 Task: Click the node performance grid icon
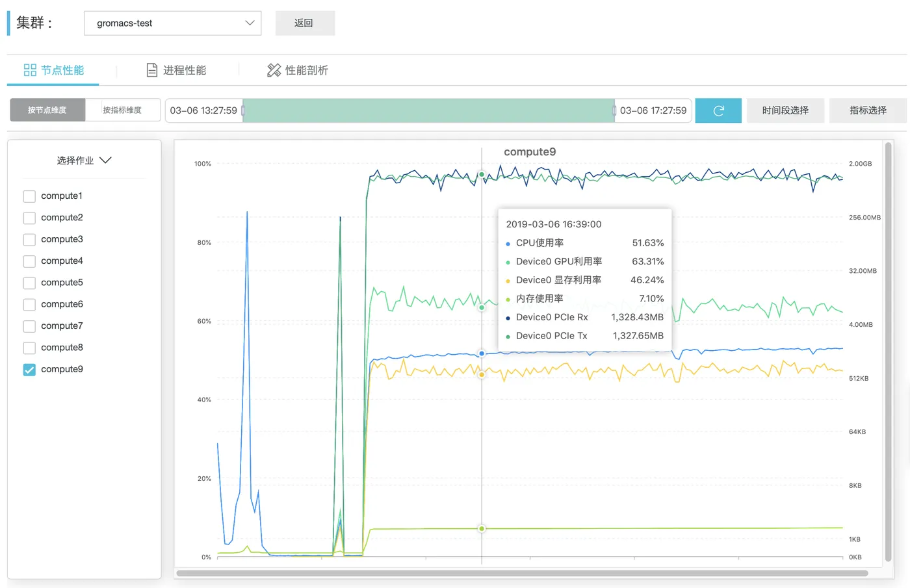[30, 70]
